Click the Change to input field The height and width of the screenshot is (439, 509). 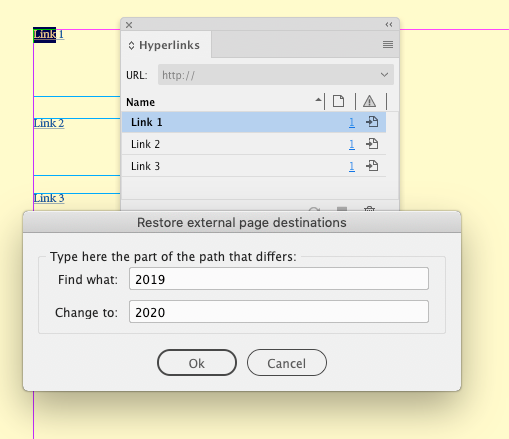[279, 312]
